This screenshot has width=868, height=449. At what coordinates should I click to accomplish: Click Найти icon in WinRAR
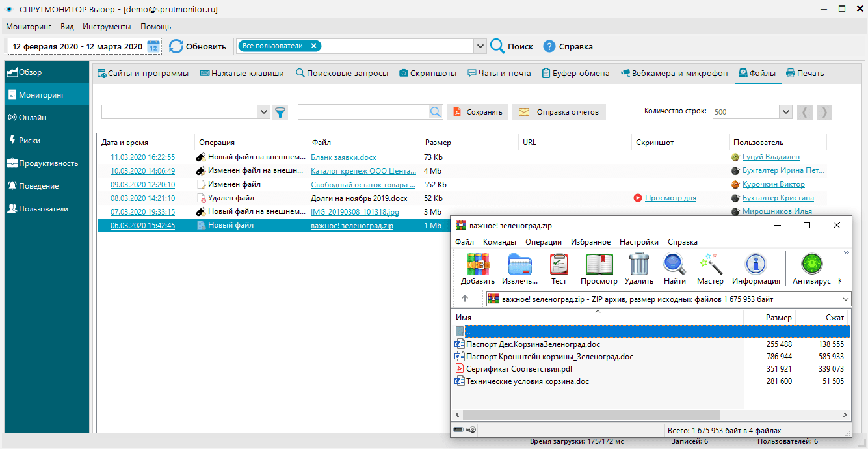pos(675,269)
